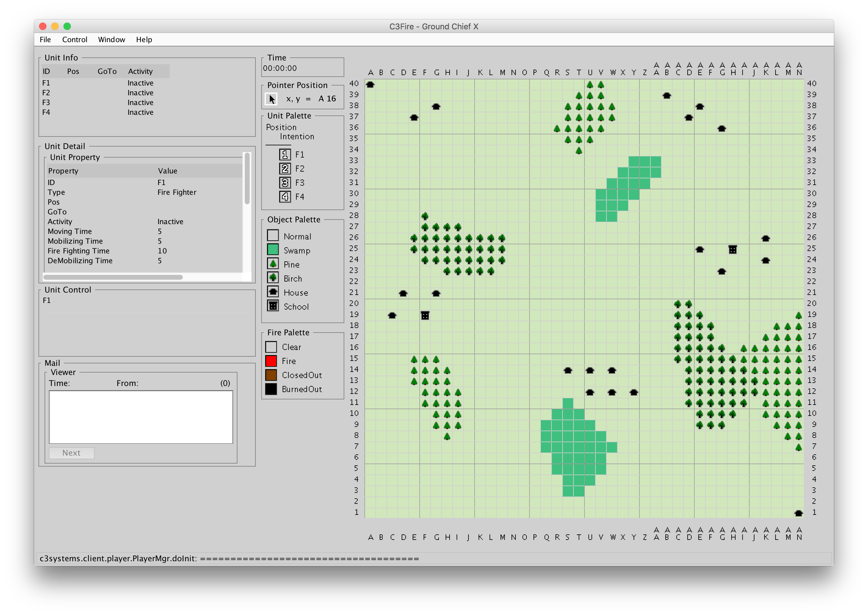Choose the Pine tree object icon
This screenshot has width=868, height=615.
pos(273,264)
